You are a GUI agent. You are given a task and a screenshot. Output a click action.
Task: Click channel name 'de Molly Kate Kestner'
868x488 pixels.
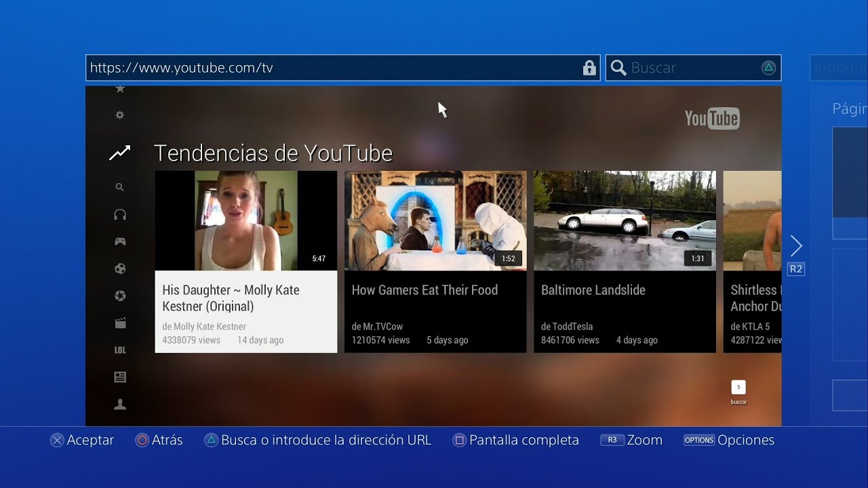coord(204,327)
